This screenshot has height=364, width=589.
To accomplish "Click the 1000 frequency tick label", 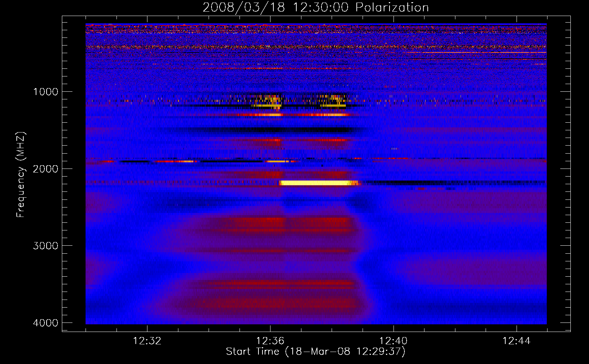I will [x=46, y=92].
